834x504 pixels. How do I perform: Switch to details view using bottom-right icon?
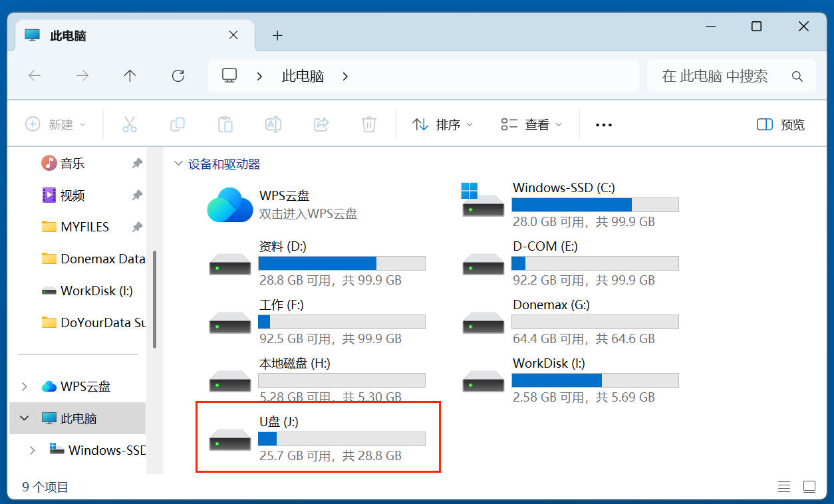[784, 486]
